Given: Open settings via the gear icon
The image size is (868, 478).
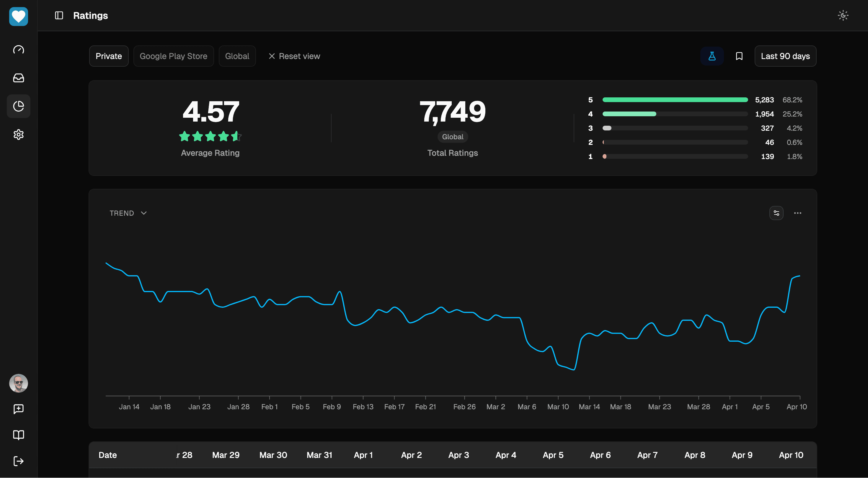Looking at the screenshot, I should 19,135.
